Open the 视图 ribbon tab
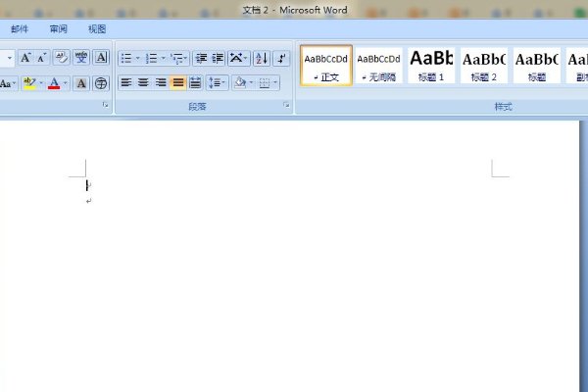 [x=97, y=29]
